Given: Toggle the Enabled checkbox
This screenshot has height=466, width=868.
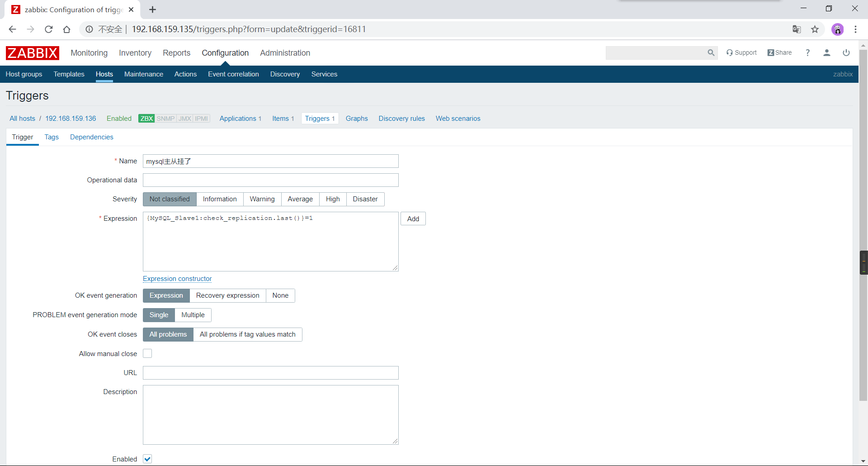Looking at the screenshot, I should (147, 459).
